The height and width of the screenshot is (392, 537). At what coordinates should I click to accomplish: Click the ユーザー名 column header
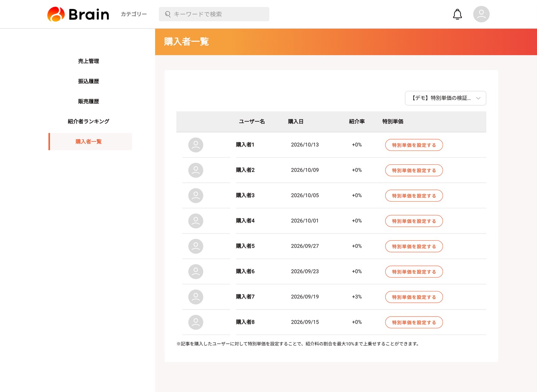point(252,121)
